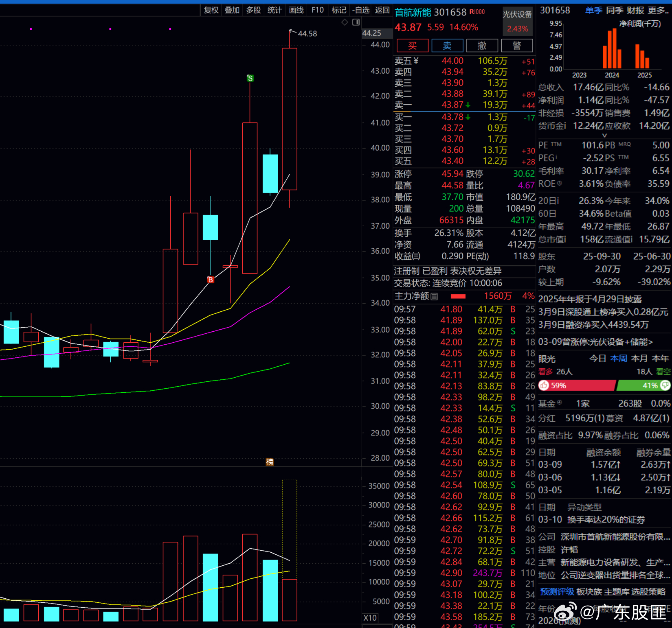Open the F10 company info tab
Screen dimensions: 672x628
318,10
